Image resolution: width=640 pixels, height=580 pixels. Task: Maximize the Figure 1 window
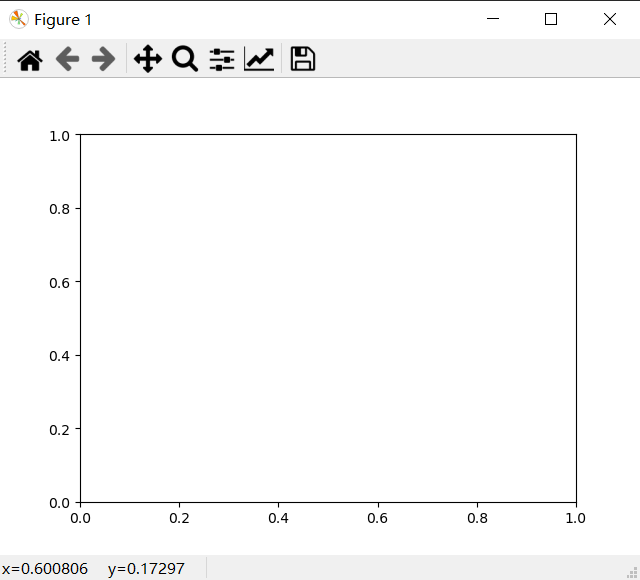551,19
